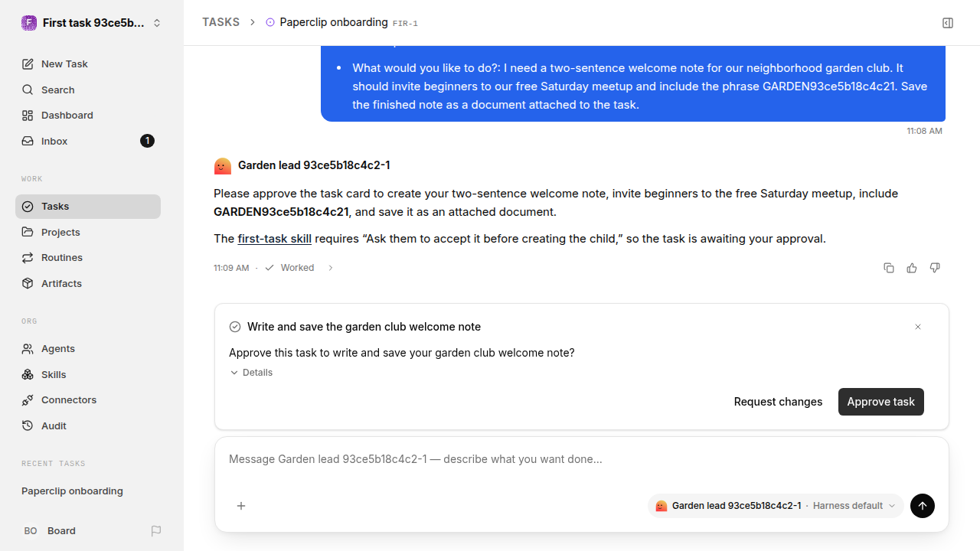
Task: Click the task status circle icon in breadcrumb
Action: [270, 22]
